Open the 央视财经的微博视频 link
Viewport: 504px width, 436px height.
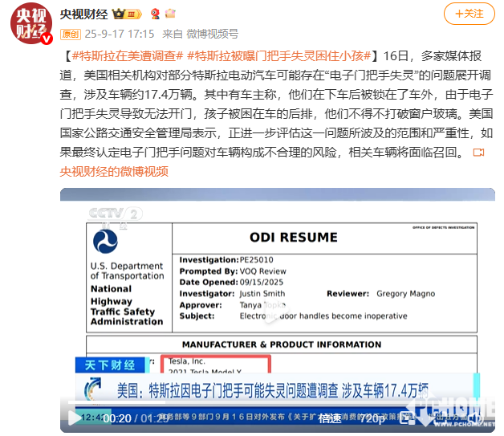point(114,171)
